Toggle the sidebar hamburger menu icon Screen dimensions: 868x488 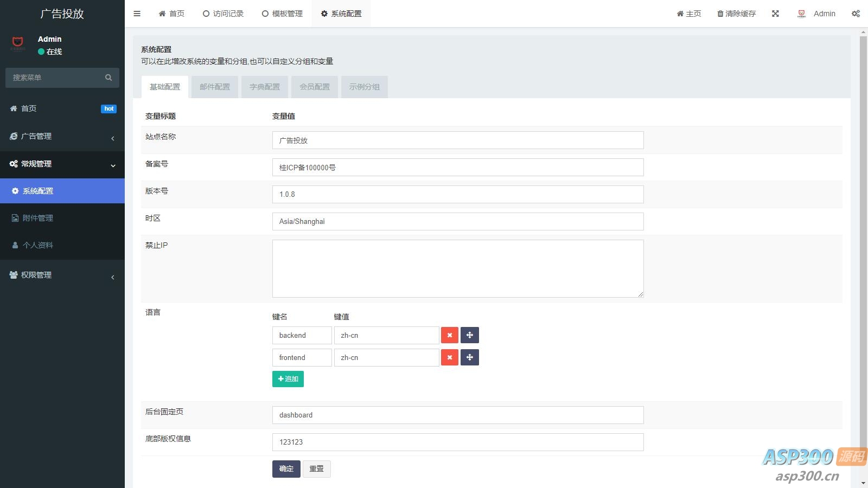coord(137,14)
